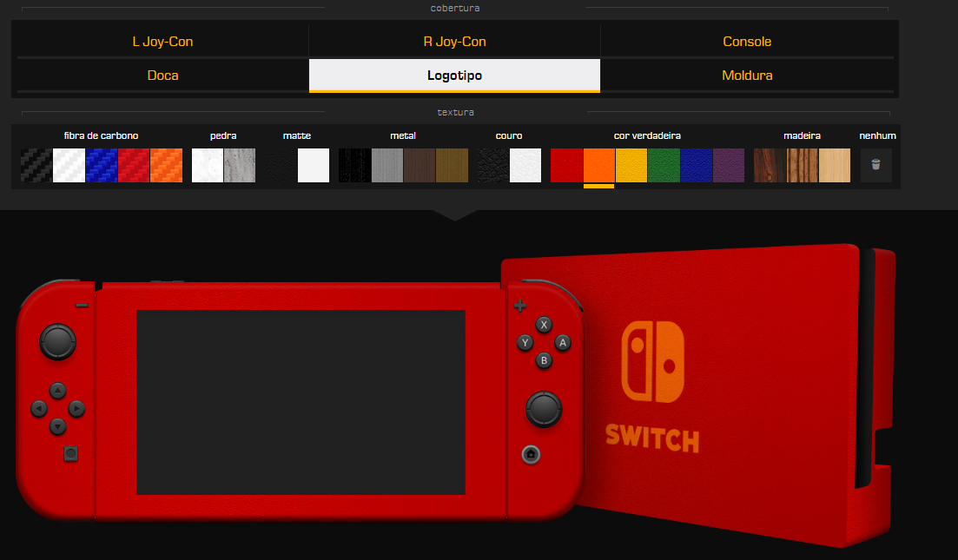The width and height of the screenshot is (958, 560).
Task: Click the A button on right Joy-Con
Action: click(x=563, y=343)
